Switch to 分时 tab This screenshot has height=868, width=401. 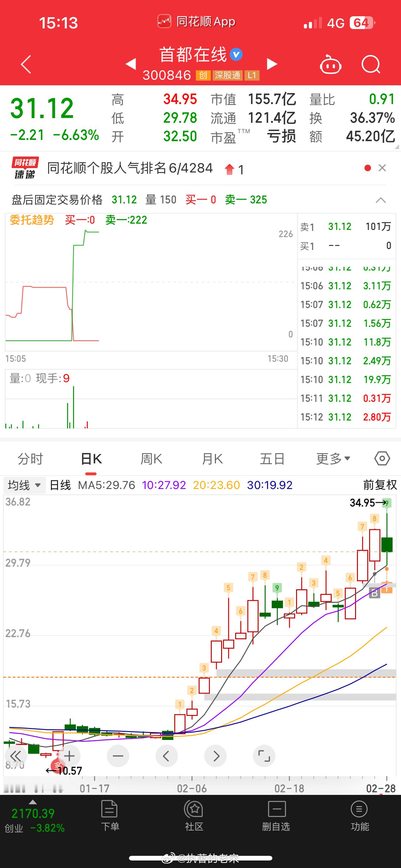pos(30,459)
